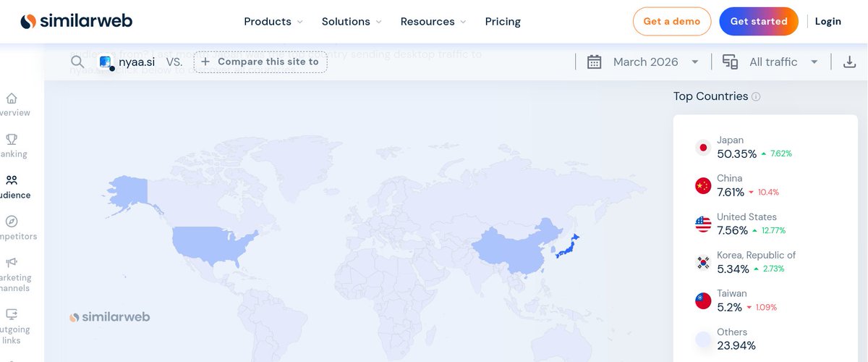The width and height of the screenshot is (868, 362).
Task: Click the 12.77% change indicator
Action: click(769, 230)
